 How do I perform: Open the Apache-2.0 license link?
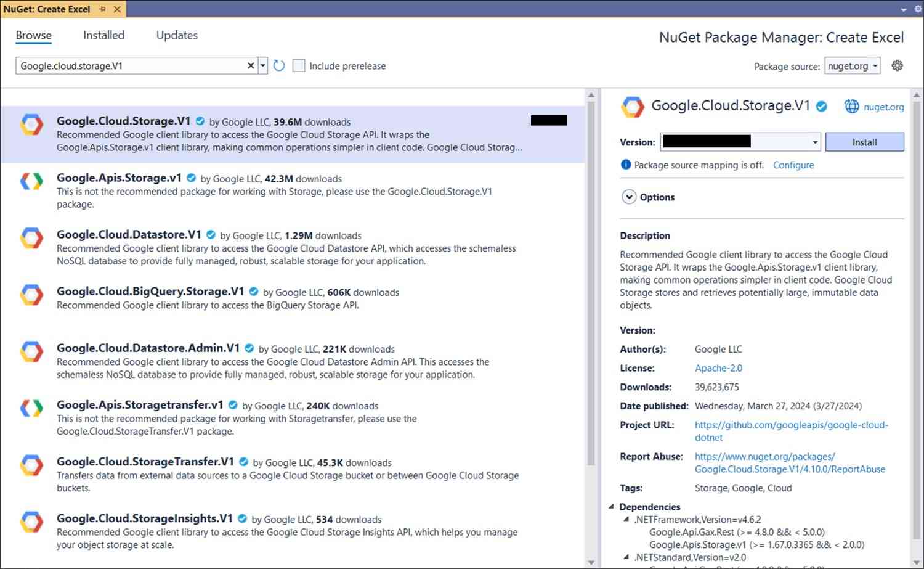pos(718,368)
